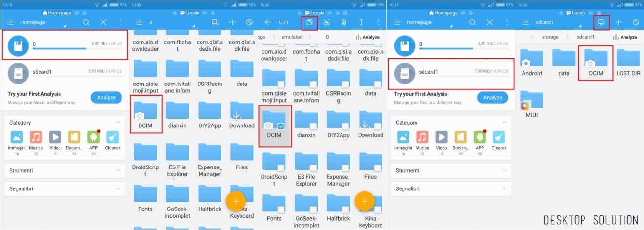This screenshot has height=230, width=644.
Task: Tap back arrow beside 1/71 counter
Action: pyautogui.click(x=268, y=22)
